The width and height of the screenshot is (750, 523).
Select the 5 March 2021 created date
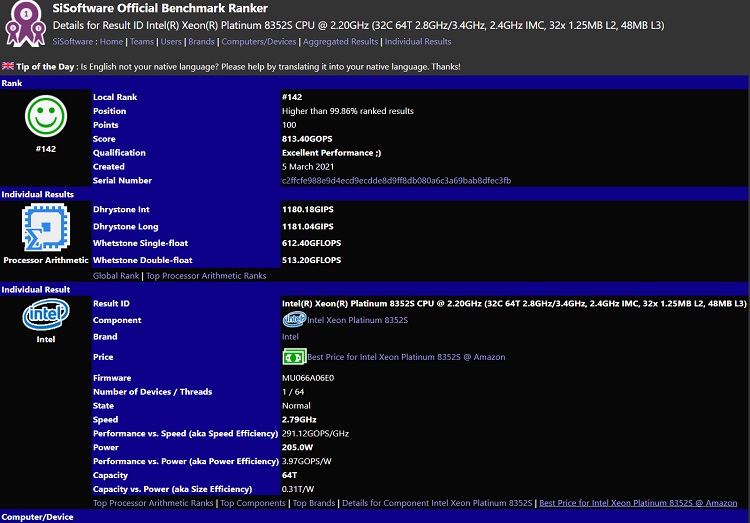(x=308, y=167)
